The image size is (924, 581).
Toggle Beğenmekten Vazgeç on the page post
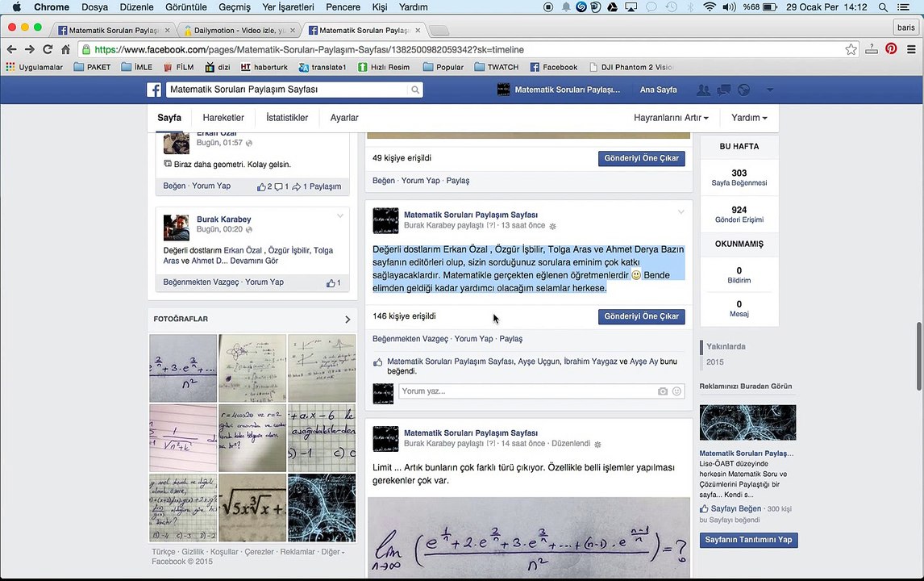(x=410, y=339)
